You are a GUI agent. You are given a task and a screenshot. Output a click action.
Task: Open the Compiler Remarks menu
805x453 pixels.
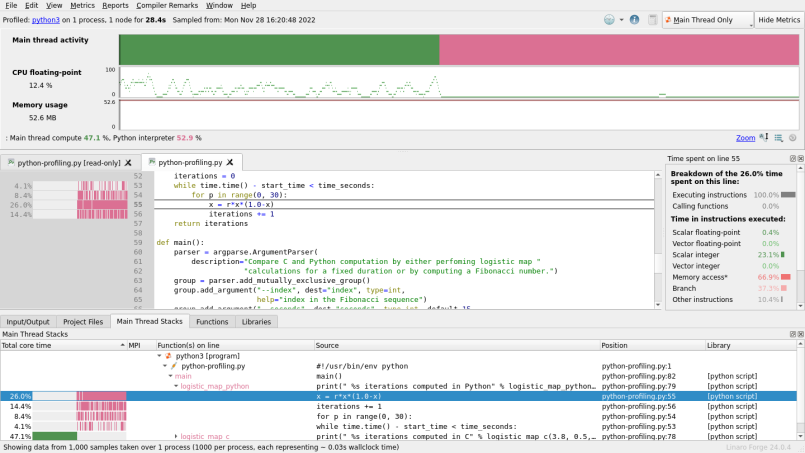pyautogui.click(x=167, y=5)
